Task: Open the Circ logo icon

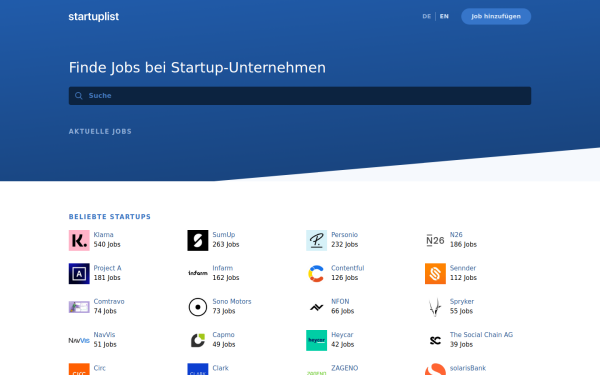Action: click(x=79, y=369)
